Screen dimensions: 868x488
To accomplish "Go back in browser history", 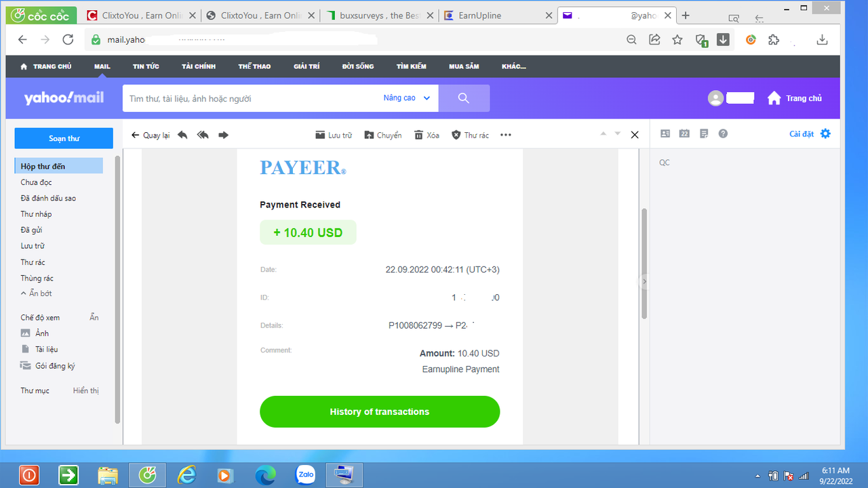I will click(23, 40).
